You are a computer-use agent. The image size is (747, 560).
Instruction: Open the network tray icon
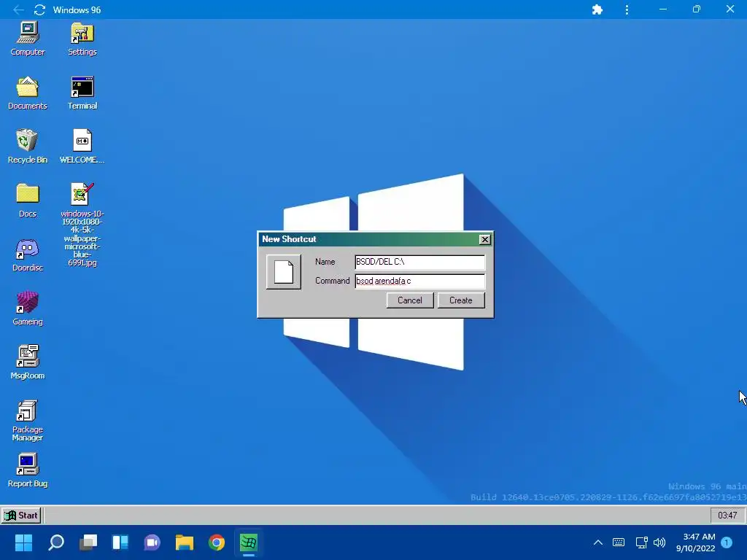[x=642, y=542]
